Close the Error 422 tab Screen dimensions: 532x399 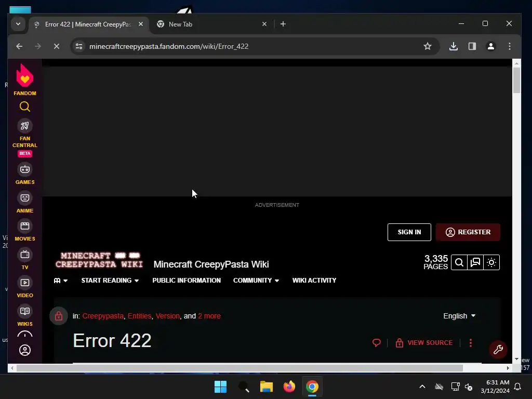141,24
